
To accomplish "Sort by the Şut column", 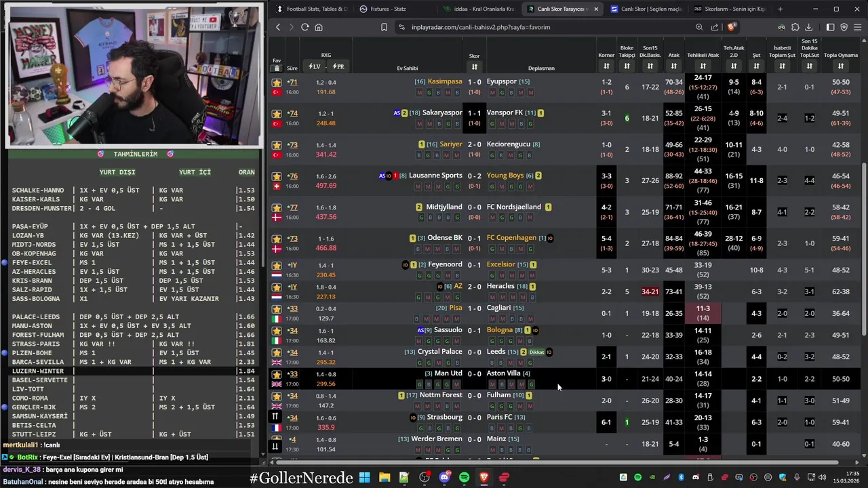I will (756, 66).
